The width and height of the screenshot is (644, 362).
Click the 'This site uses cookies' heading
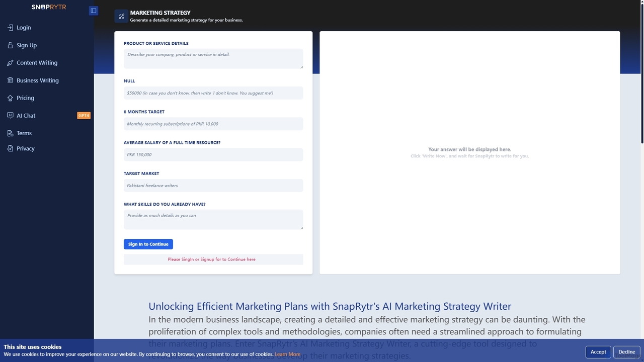33,347
